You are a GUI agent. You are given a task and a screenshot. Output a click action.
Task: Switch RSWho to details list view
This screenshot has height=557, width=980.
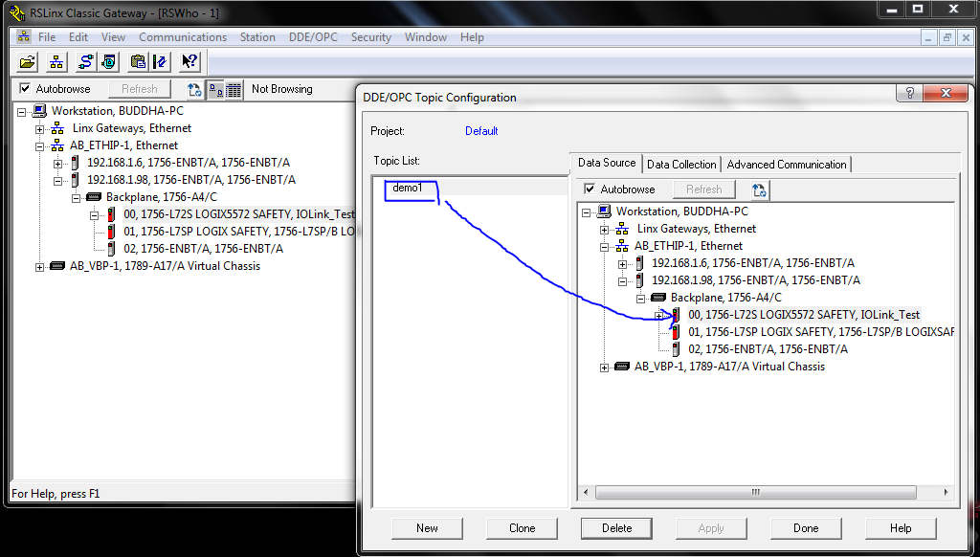(x=234, y=89)
